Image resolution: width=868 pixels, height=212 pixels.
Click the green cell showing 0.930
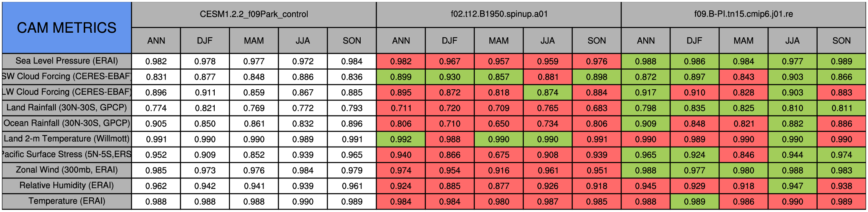click(450, 77)
